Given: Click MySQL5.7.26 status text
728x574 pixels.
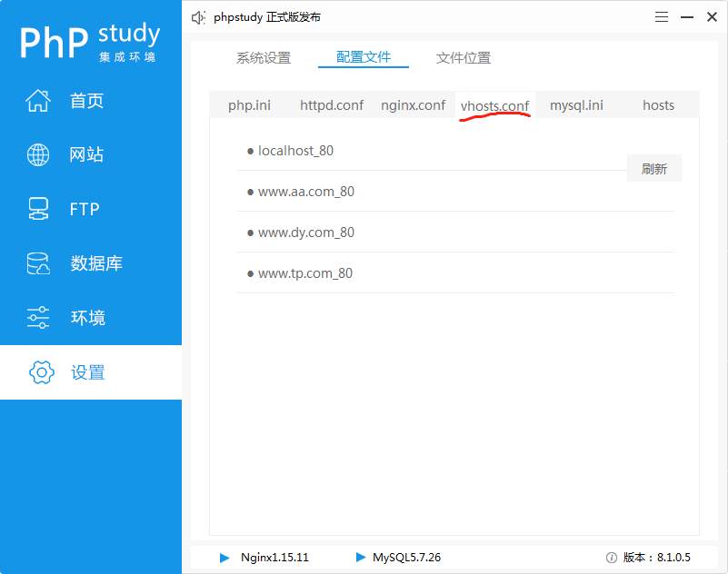Looking at the screenshot, I should point(406,558).
